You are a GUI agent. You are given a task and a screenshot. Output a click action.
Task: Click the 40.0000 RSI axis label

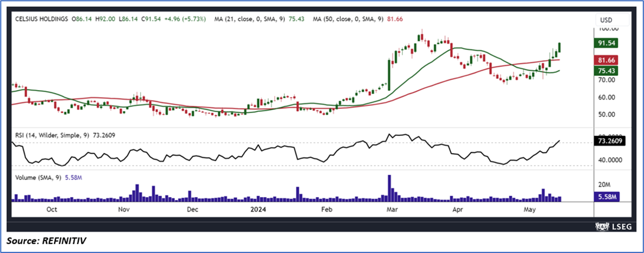coord(609,160)
